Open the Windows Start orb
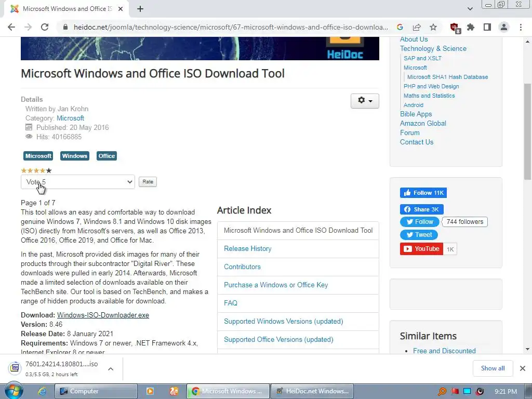The image size is (532, 399). pos(14,391)
